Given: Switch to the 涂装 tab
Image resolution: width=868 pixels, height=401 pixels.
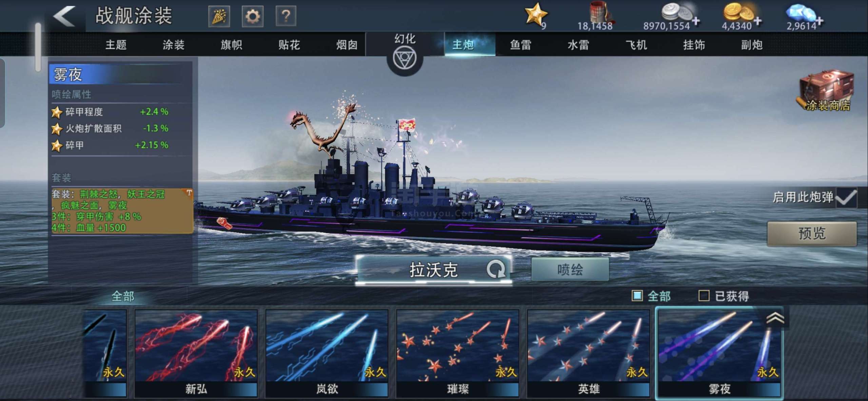Looking at the screenshot, I should 173,45.
